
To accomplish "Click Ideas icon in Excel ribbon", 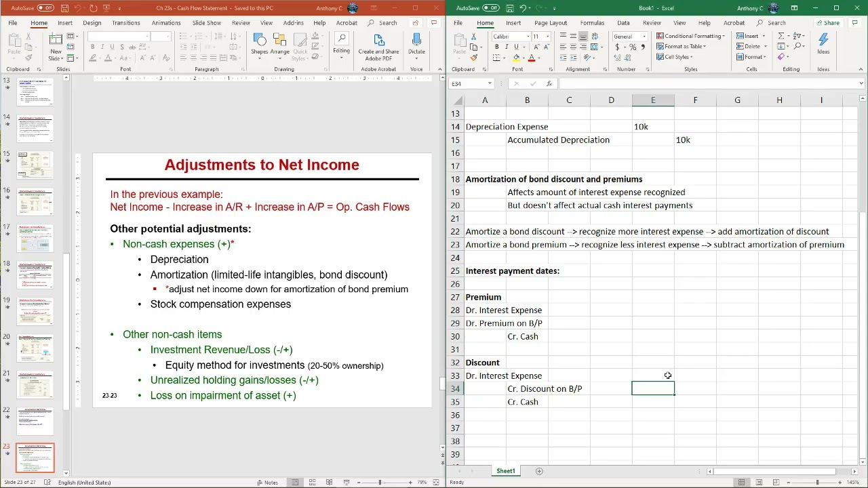I will 823,45.
